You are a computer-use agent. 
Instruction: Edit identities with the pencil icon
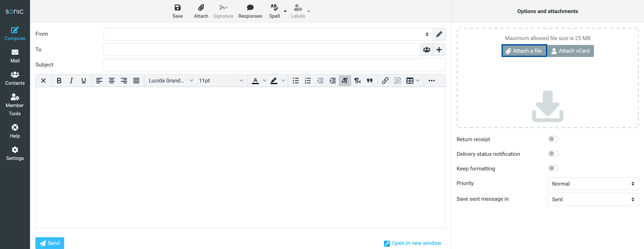pos(439,34)
